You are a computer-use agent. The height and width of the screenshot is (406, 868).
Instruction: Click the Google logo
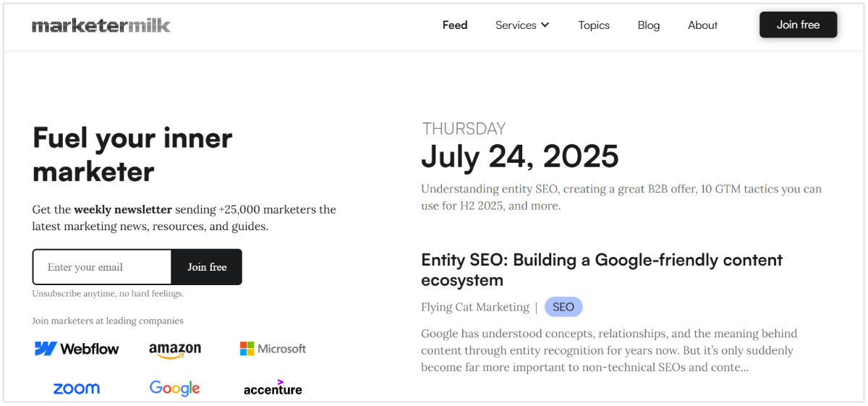[x=175, y=388]
